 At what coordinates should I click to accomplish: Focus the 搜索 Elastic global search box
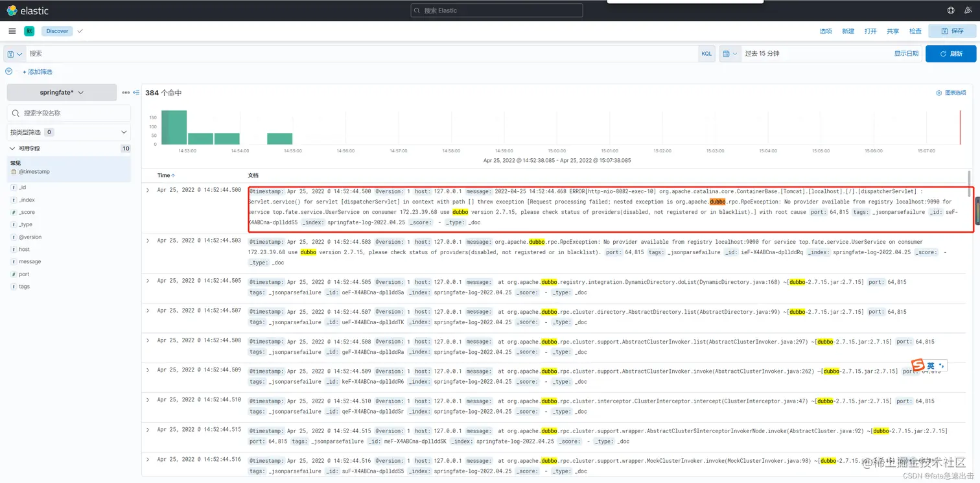tap(496, 10)
